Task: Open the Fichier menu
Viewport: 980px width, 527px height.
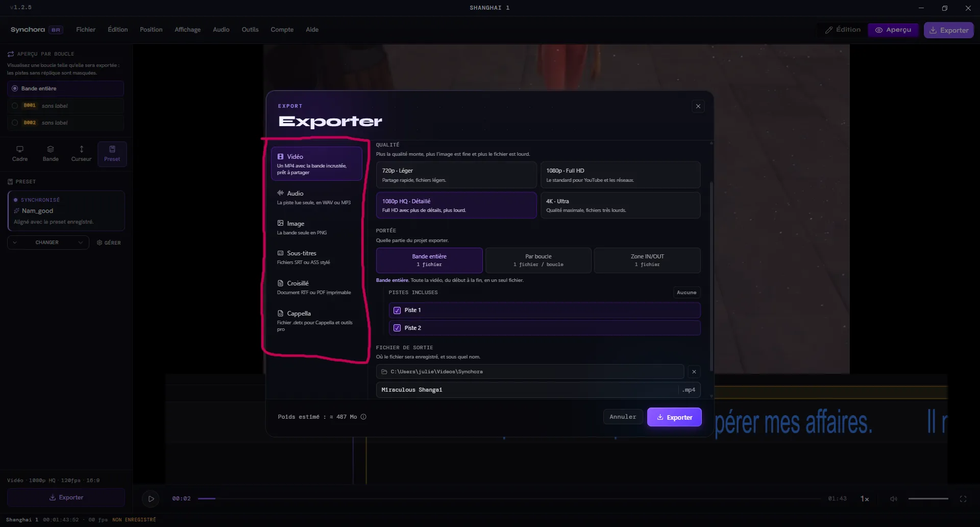Action: (86, 30)
